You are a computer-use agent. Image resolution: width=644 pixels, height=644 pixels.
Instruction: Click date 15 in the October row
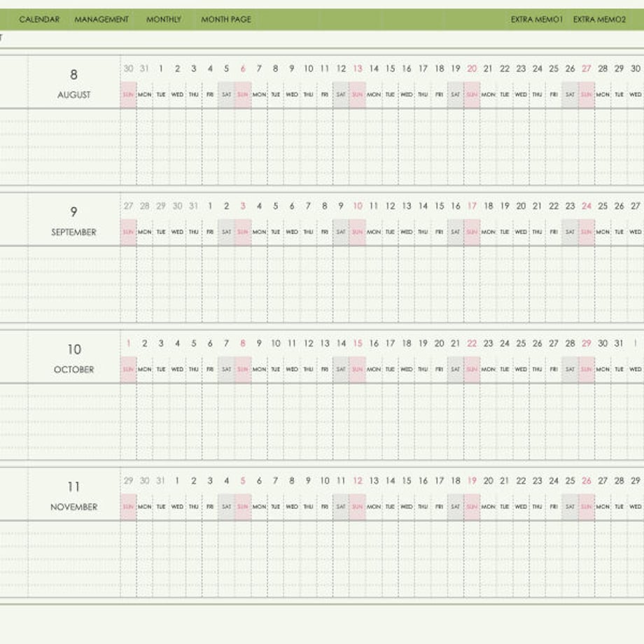pos(358,344)
